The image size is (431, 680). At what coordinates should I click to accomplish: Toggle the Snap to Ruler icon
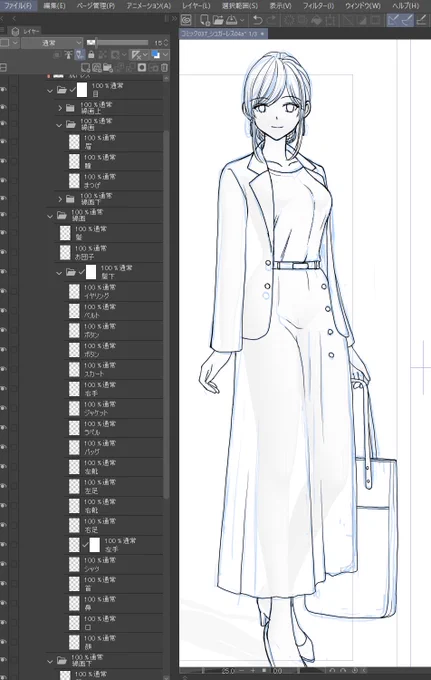[393, 20]
